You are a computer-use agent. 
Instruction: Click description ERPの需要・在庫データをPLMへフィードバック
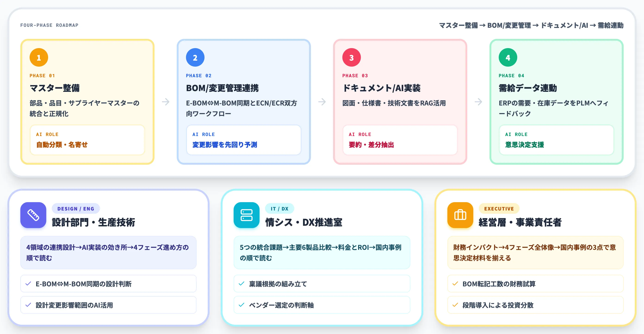[554, 108]
